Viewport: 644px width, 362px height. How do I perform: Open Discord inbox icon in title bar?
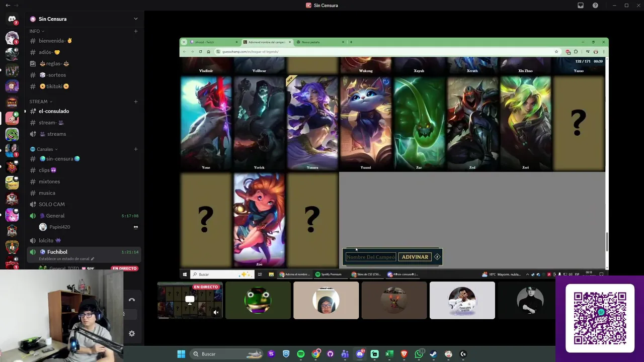pyautogui.click(x=581, y=6)
